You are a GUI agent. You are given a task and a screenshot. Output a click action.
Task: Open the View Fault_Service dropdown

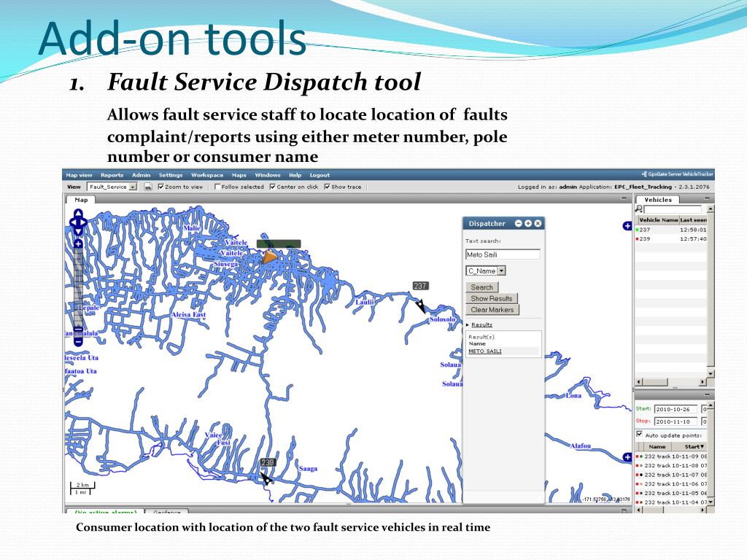[112, 187]
